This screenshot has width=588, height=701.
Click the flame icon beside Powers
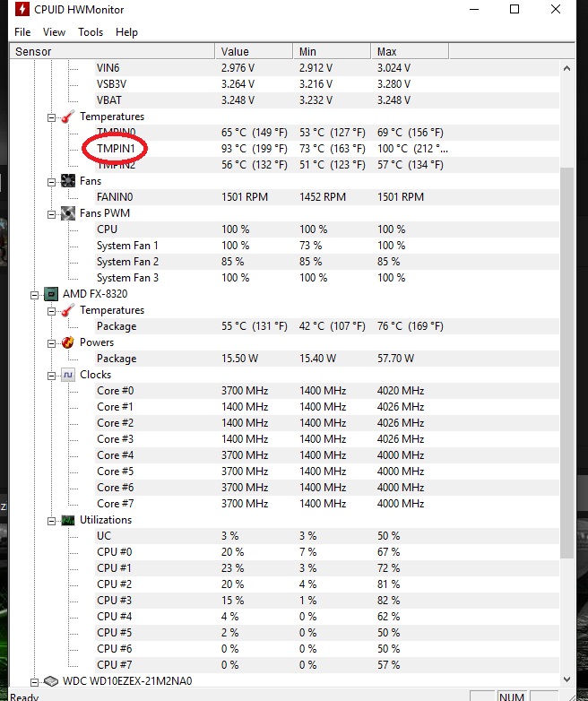tap(67, 342)
